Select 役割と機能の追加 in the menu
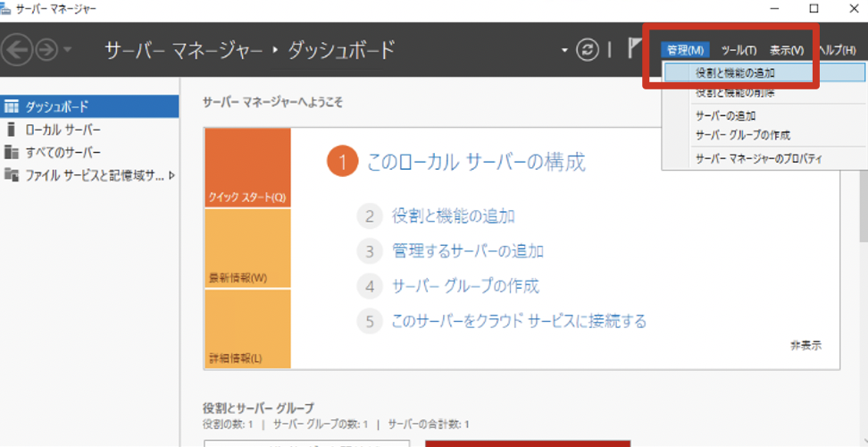 pyautogui.click(x=764, y=72)
